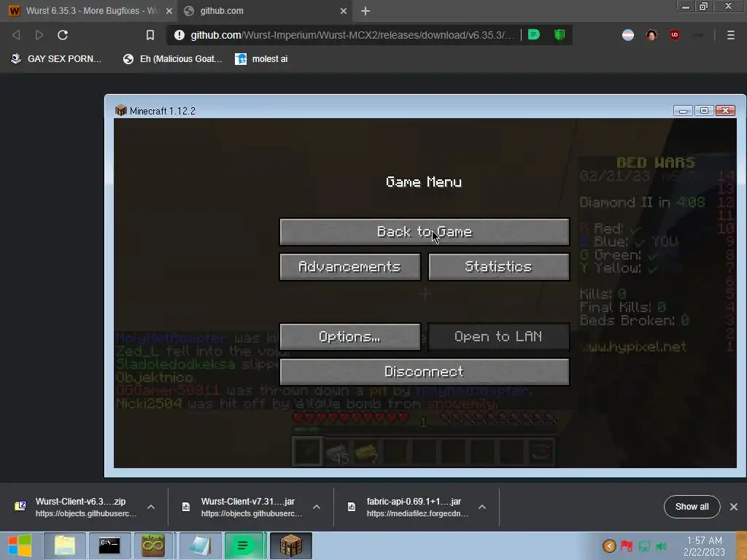This screenshot has width=747, height=560.
Task: Open the uBlock Origin extension
Action: point(675,35)
